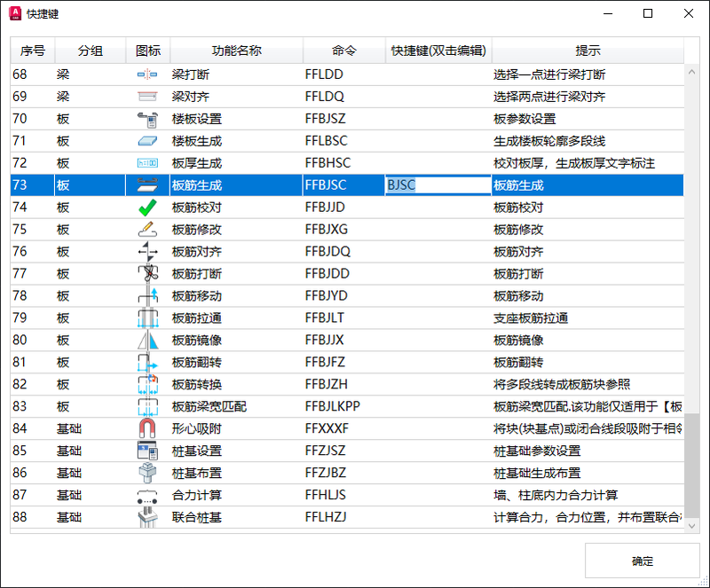Screen dimensions: 710x588
Task: Click the 梁打断 row icon
Action: [147, 74]
